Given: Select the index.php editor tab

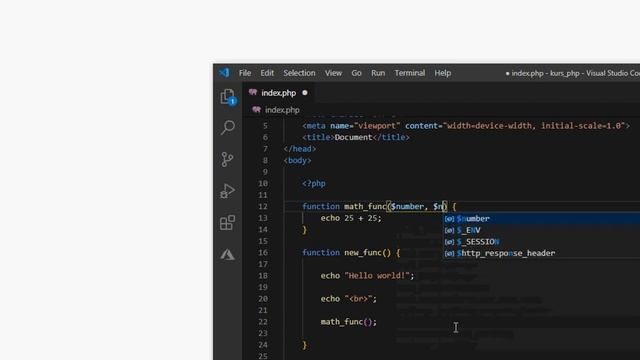Looking at the screenshot, I should tap(278, 93).
